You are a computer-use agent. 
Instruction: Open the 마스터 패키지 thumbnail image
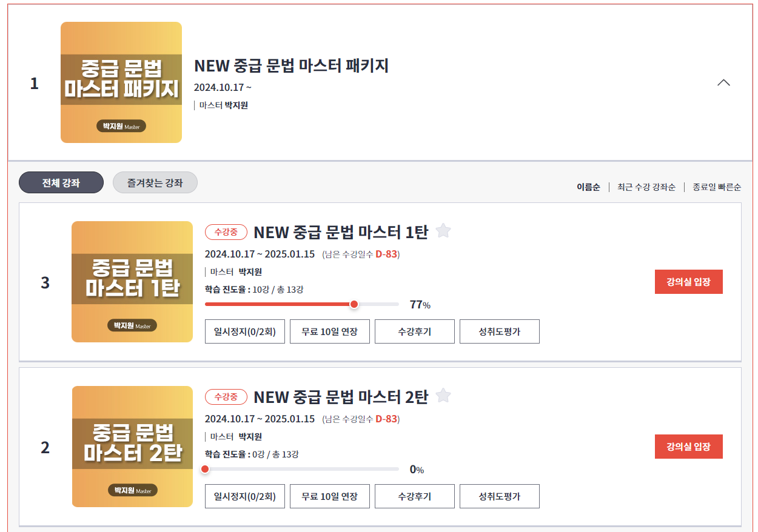[121, 82]
